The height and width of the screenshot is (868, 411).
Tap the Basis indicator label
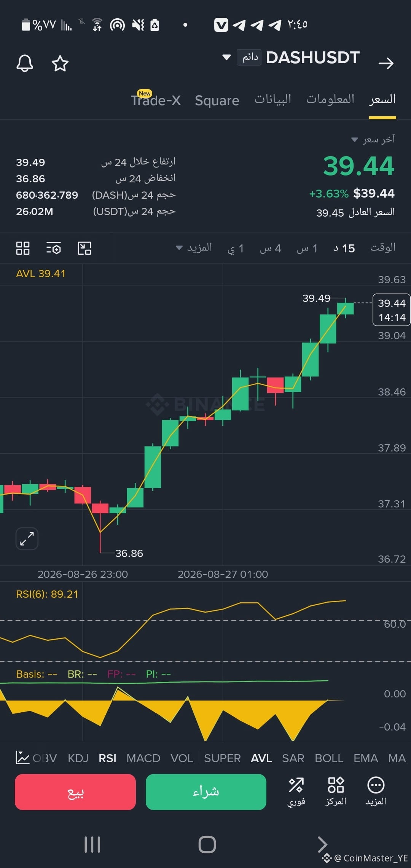(x=37, y=674)
